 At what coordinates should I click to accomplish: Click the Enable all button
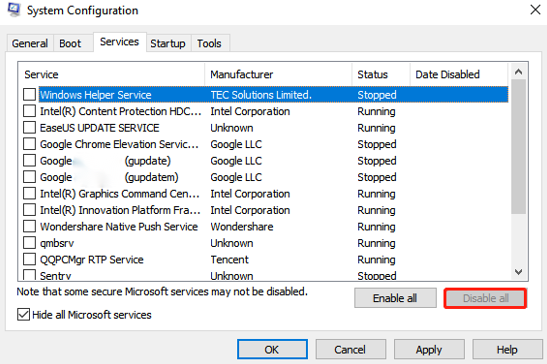(x=395, y=298)
